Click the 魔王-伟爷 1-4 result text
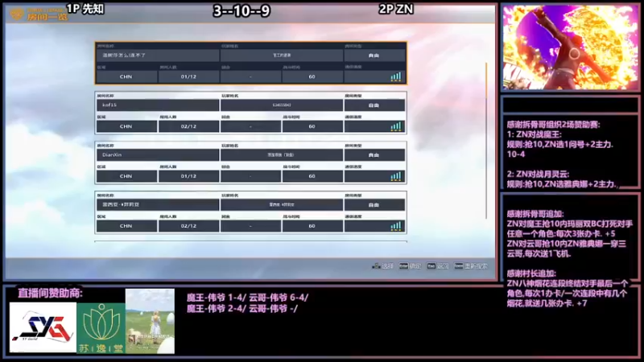Image resolution: width=644 pixels, height=362 pixels. (x=215, y=298)
